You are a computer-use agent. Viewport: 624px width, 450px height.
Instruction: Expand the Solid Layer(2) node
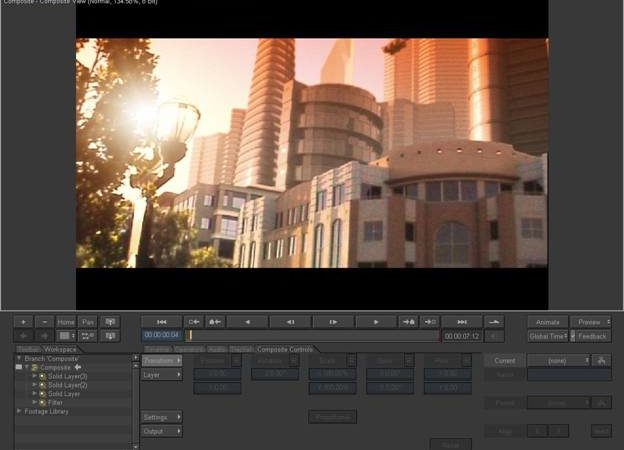(x=35, y=385)
